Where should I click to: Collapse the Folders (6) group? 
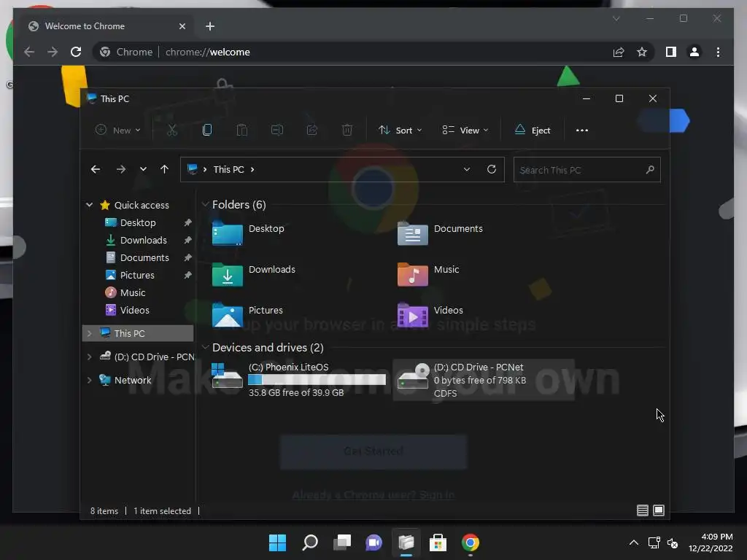(x=205, y=204)
